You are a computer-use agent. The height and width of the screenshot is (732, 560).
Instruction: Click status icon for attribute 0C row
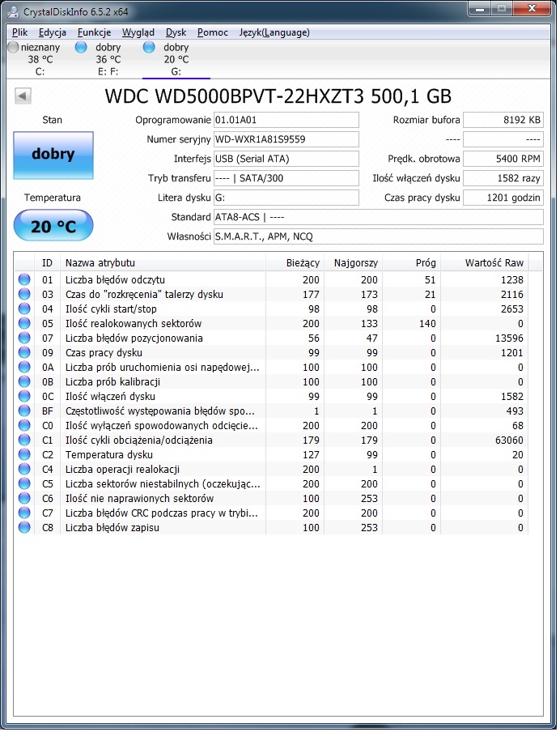point(24,396)
